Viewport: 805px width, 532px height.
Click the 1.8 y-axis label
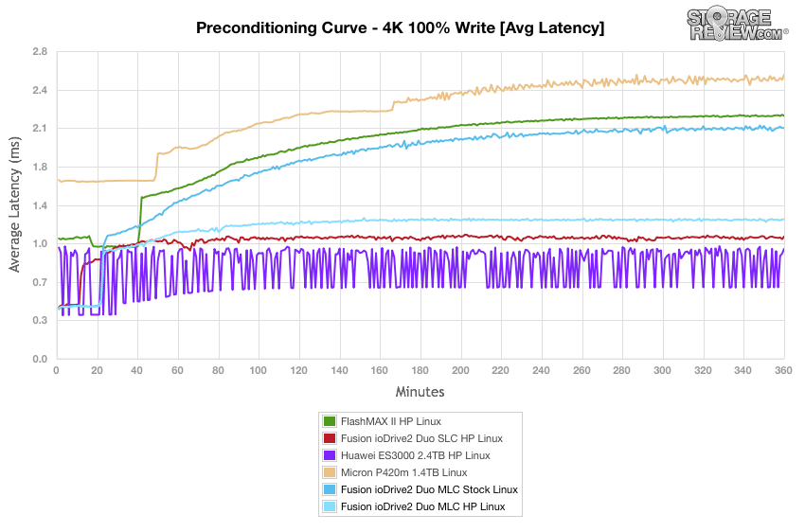pyautogui.click(x=40, y=168)
